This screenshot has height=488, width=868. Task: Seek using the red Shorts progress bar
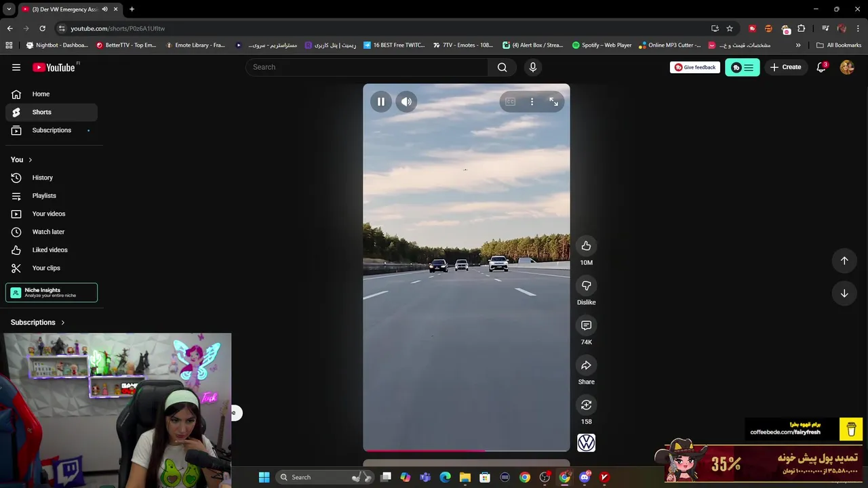tap(467, 450)
